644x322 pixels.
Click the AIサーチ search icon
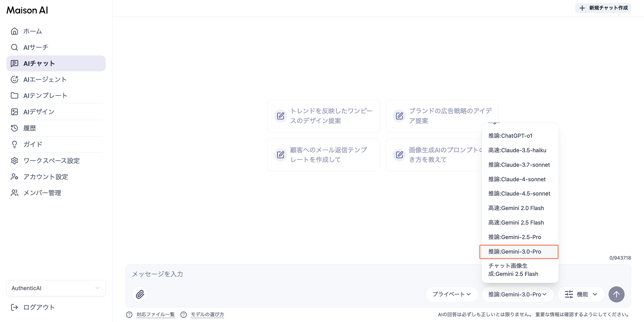(14, 47)
